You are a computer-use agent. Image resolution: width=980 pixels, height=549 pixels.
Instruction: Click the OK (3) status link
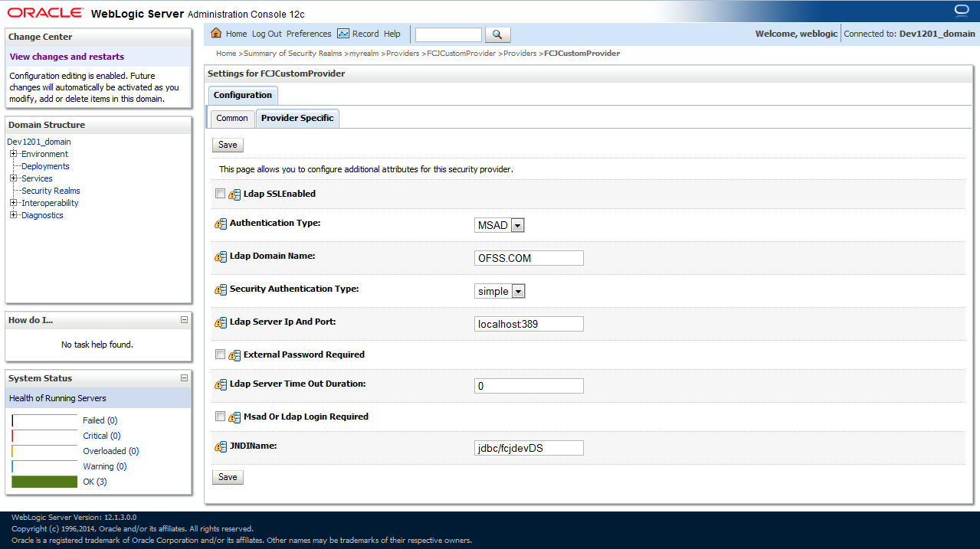pos(95,482)
